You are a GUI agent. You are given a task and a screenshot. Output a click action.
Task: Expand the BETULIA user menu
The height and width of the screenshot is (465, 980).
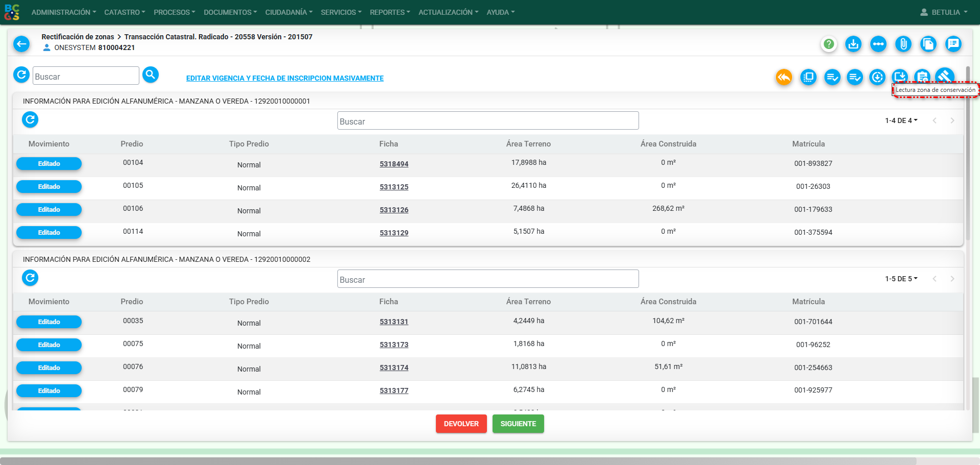click(944, 12)
